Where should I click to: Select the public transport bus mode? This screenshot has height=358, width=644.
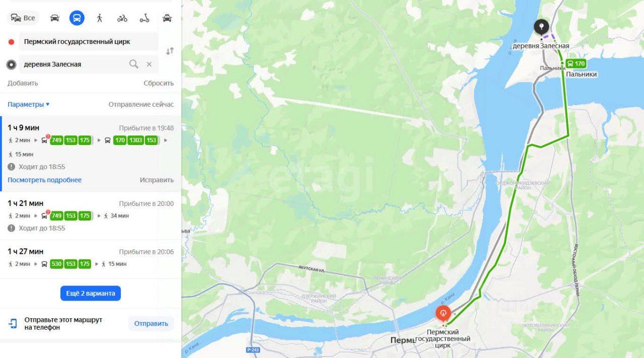click(77, 18)
